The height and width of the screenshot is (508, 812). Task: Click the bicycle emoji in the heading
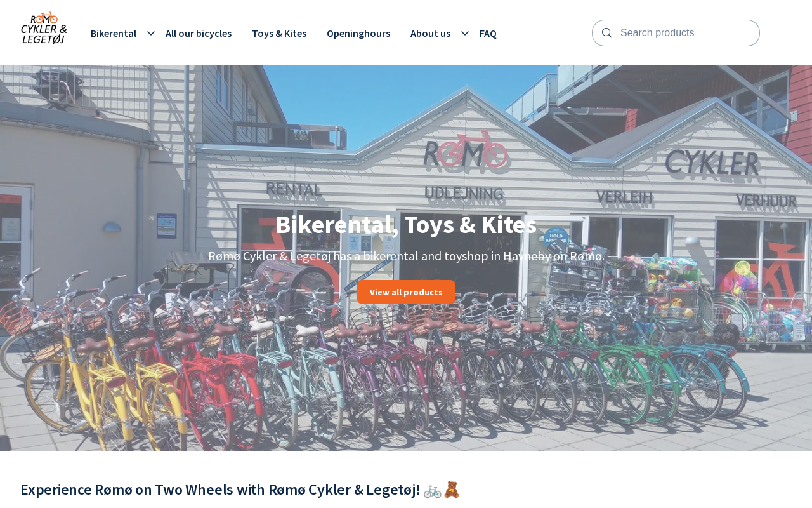[x=432, y=490]
